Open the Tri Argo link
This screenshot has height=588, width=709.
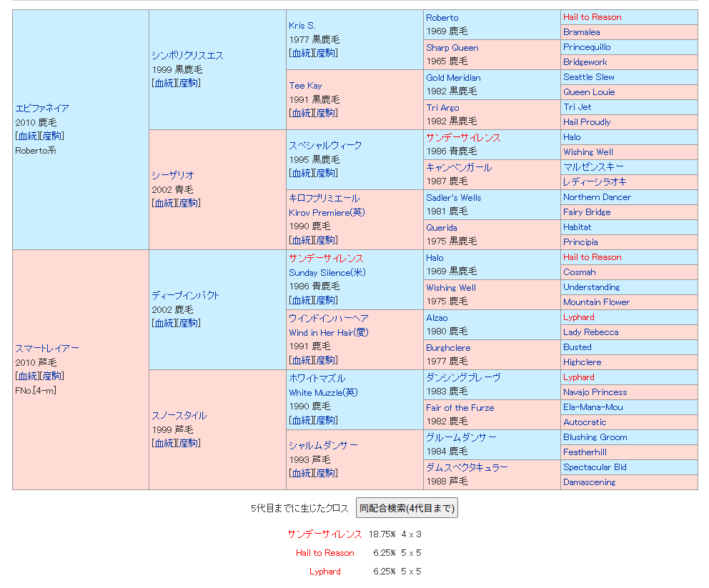tap(442, 108)
